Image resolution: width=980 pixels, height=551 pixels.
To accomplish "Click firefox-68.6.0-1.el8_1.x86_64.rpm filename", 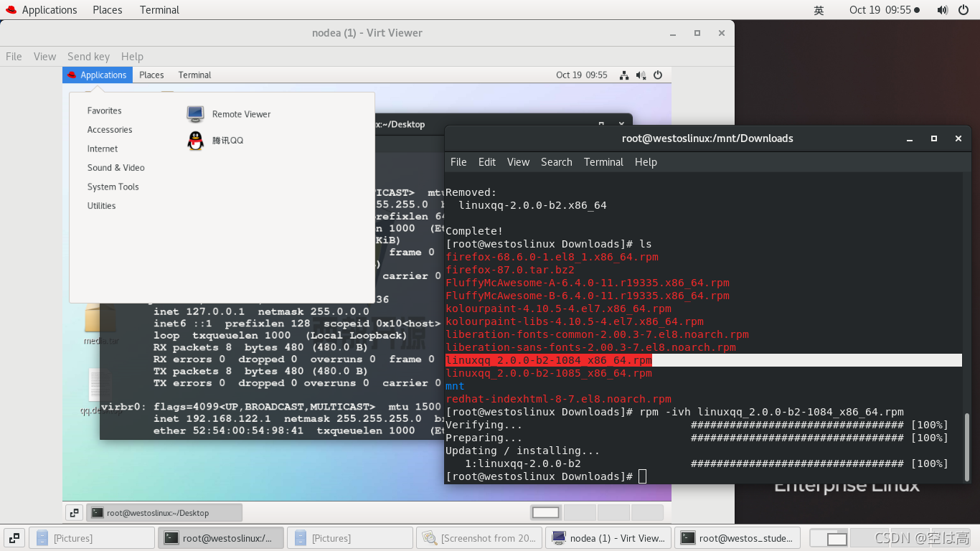I will pos(552,257).
